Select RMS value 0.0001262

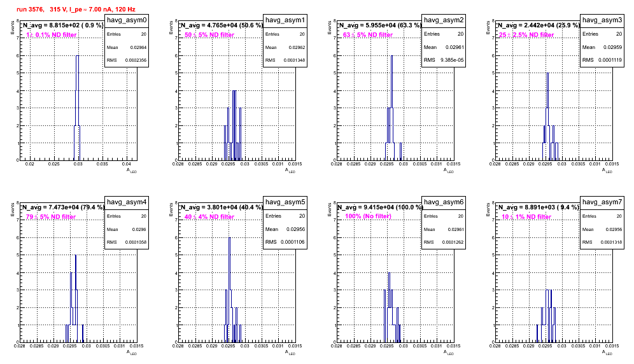coord(453,242)
